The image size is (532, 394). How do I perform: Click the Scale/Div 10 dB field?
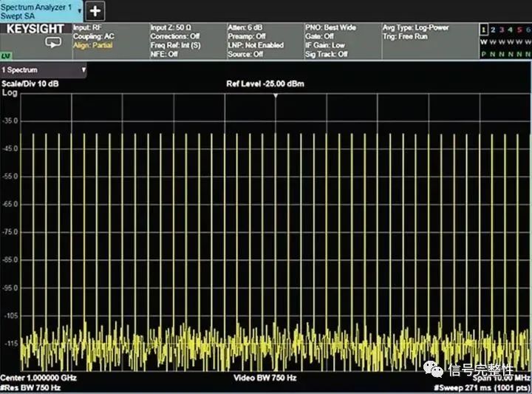click(30, 84)
